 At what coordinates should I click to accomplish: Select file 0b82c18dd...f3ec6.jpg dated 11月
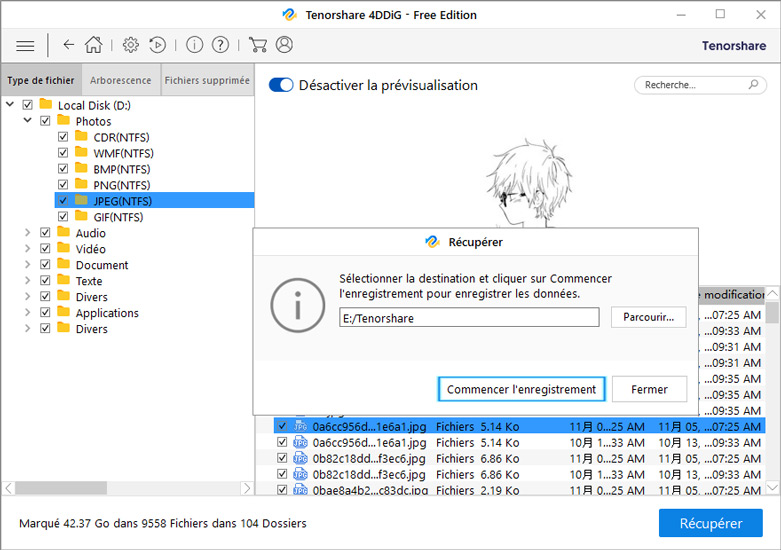pyautogui.click(x=521, y=458)
